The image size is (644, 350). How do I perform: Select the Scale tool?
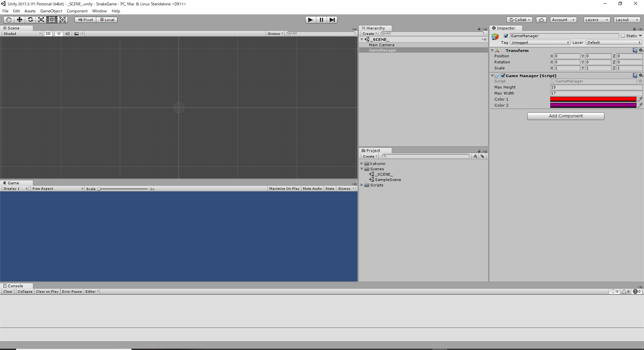41,20
